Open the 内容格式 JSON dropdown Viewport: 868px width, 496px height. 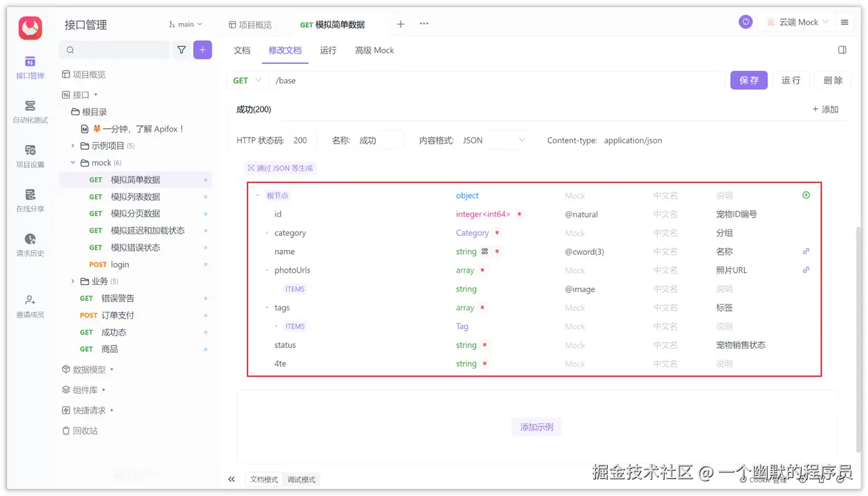coord(494,140)
